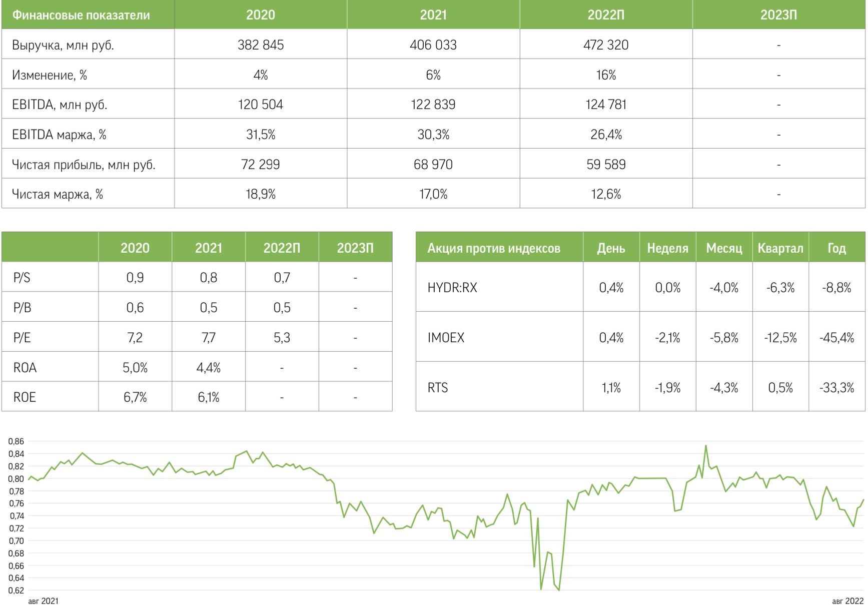Click the 'авг 2021' chart axis label

43,601
